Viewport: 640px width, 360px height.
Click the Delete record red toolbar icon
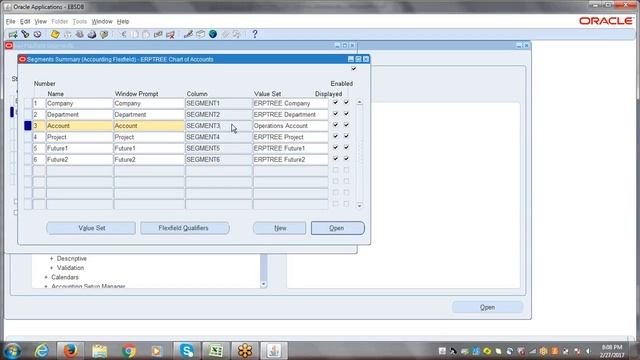click(170, 34)
